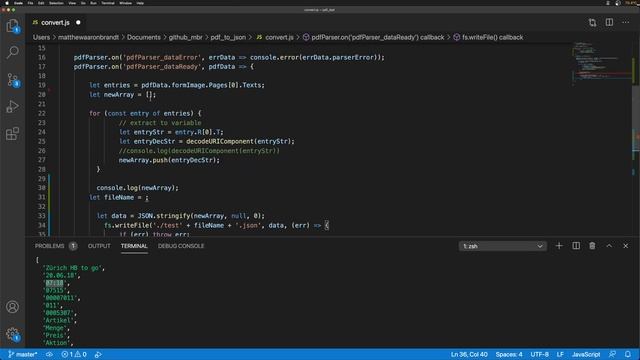Click 'Artikel' in terminal output
Viewport: 640px width, 360px height.
coord(59,320)
